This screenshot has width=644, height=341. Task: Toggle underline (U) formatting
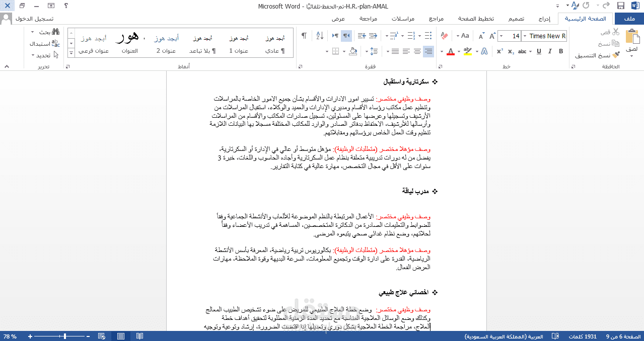coord(539,51)
